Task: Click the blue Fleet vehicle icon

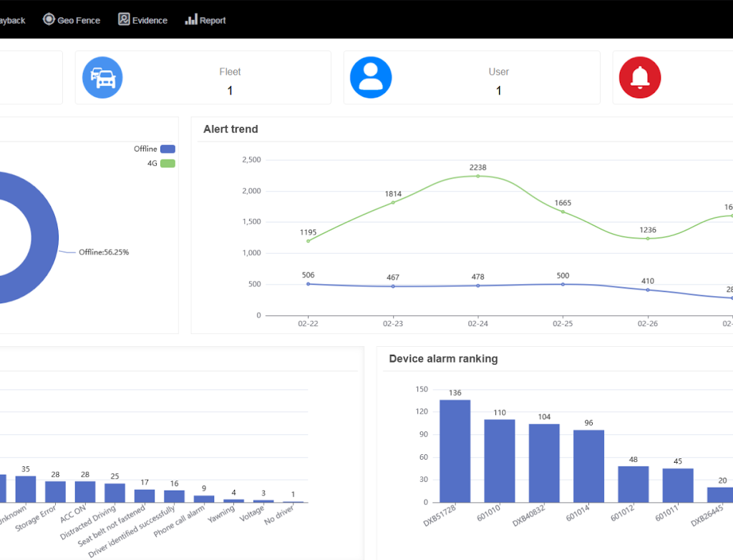Action: pos(102,77)
